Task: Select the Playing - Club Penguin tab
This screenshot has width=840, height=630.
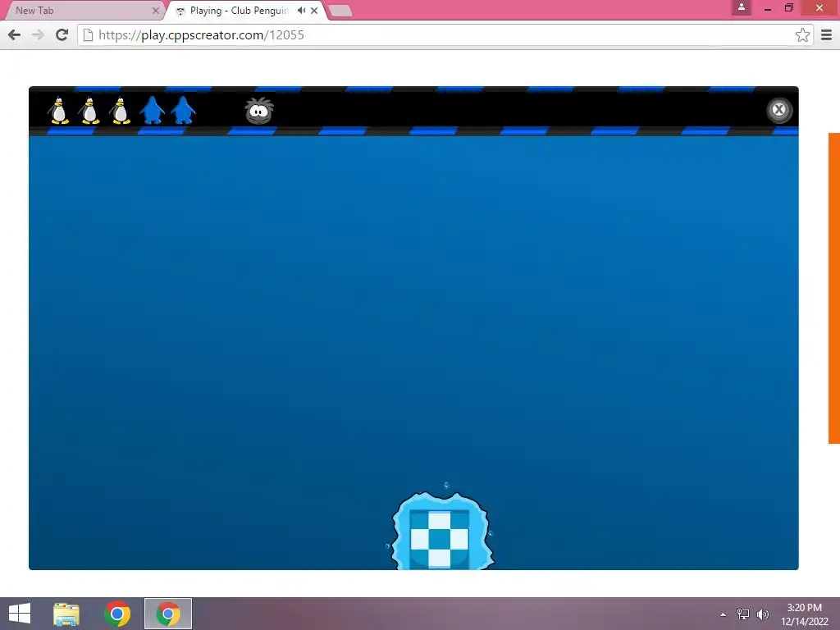Action: pyautogui.click(x=239, y=10)
